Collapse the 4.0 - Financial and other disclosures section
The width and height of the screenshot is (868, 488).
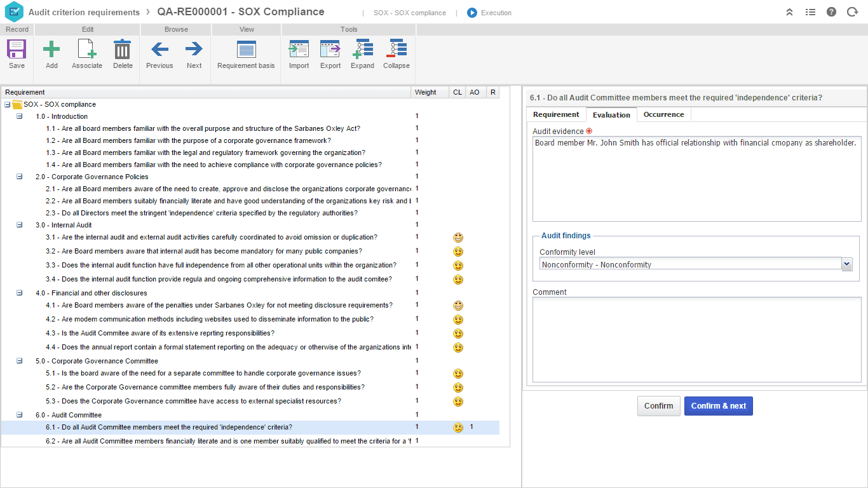click(19, 293)
